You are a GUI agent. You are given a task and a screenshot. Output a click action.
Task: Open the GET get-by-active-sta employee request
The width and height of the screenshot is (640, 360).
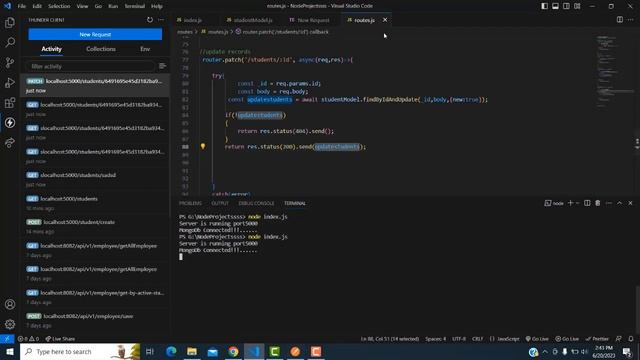point(95,297)
